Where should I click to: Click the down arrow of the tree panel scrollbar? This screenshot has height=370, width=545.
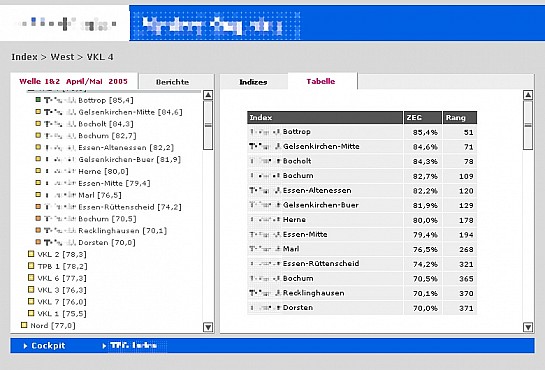[x=208, y=327]
